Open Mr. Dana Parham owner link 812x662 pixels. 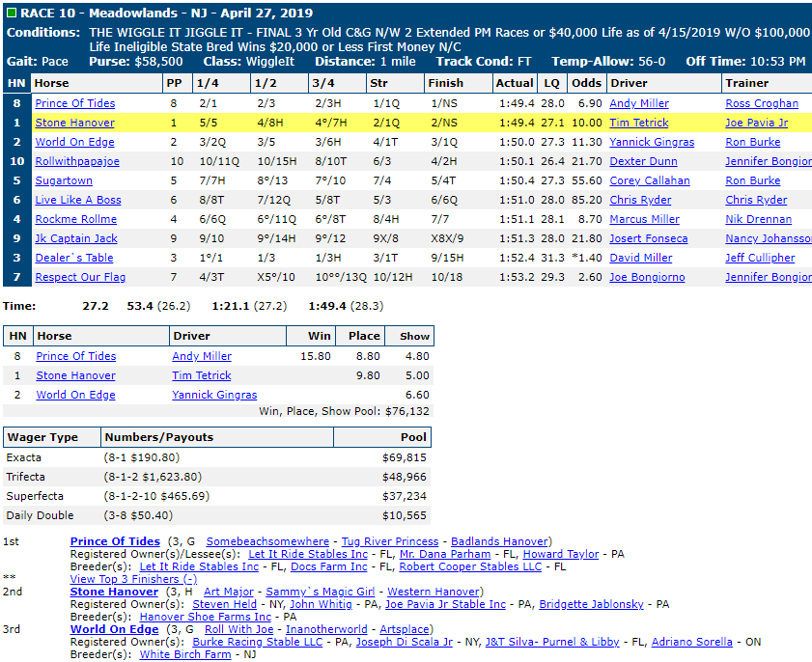coord(445,554)
